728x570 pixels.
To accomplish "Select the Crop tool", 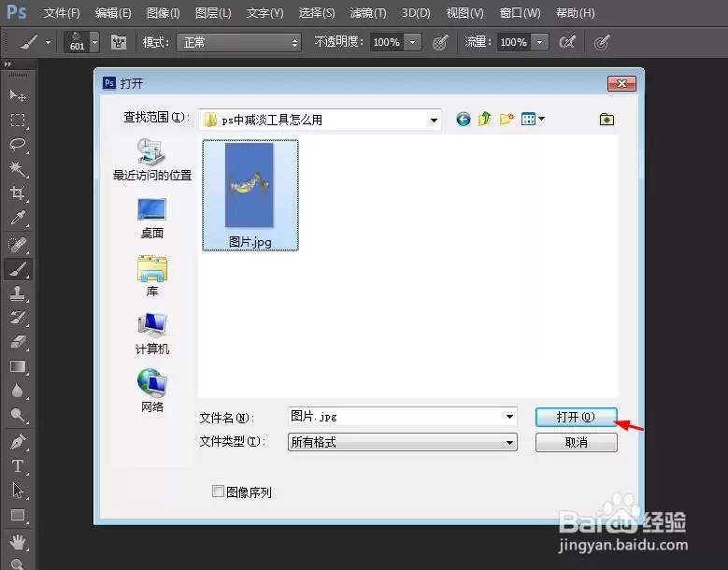I will pos(18,192).
